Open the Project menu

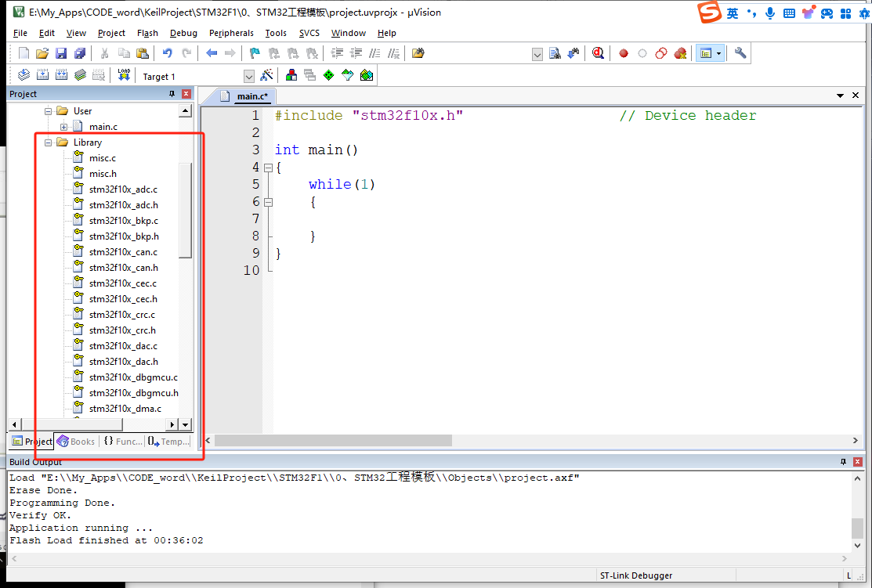click(111, 34)
